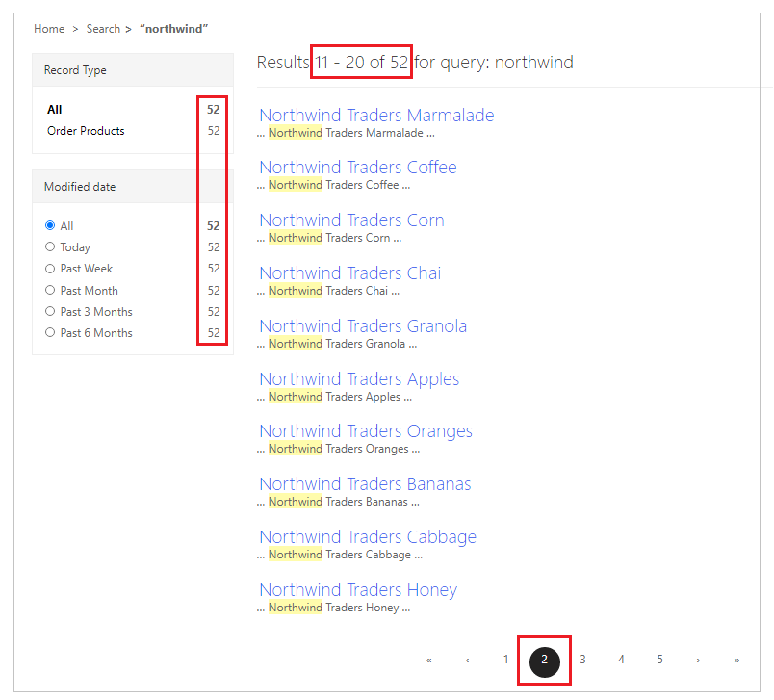This screenshot has width=774, height=700.
Task: Select Past Week radio button
Action: 50,269
